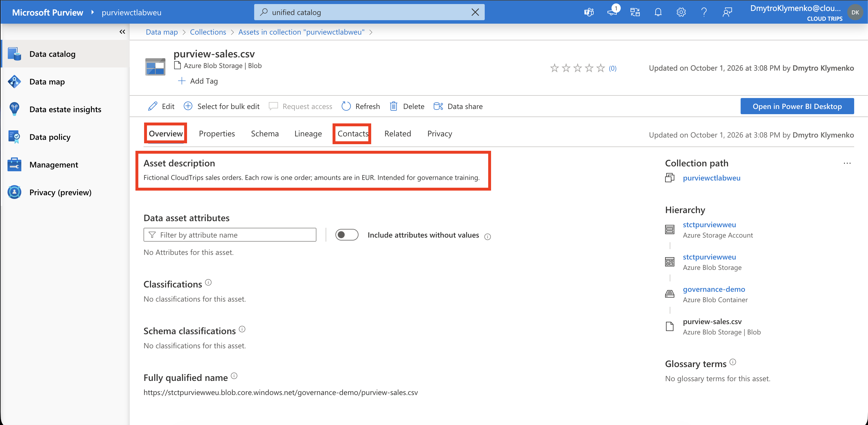Open the (0) ratings count link
The image size is (868, 425).
coord(613,68)
